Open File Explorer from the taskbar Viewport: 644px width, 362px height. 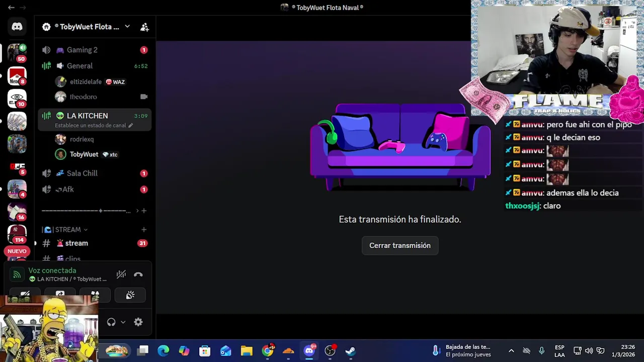247,350
